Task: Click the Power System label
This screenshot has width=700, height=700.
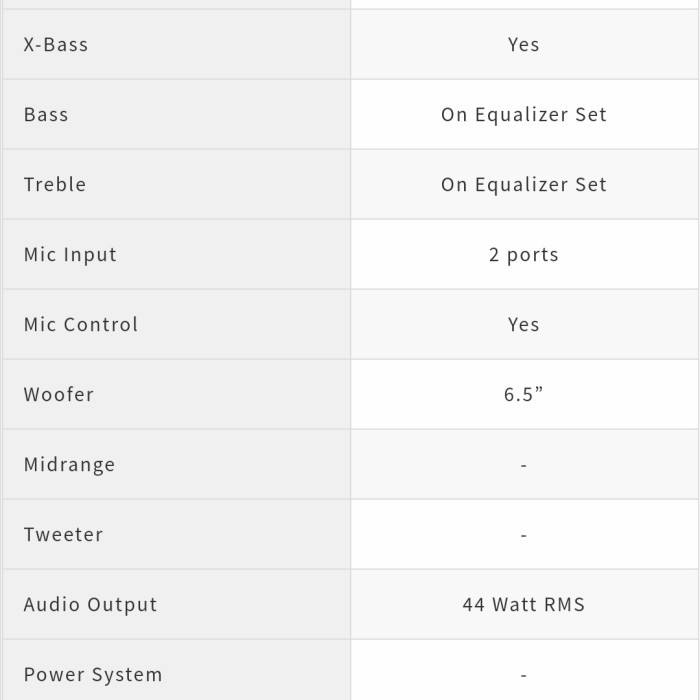Action: pyautogui.click(x=93, y=675)
